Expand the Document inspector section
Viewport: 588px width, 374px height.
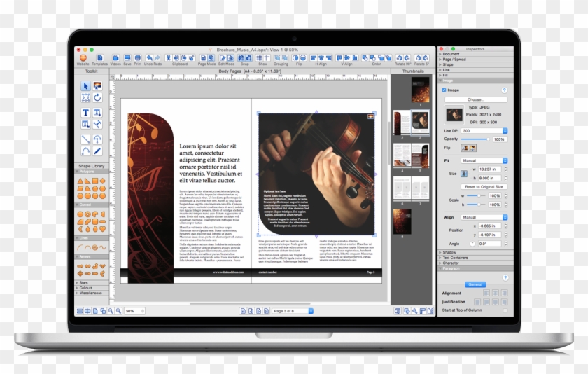(x=475, y=54)
